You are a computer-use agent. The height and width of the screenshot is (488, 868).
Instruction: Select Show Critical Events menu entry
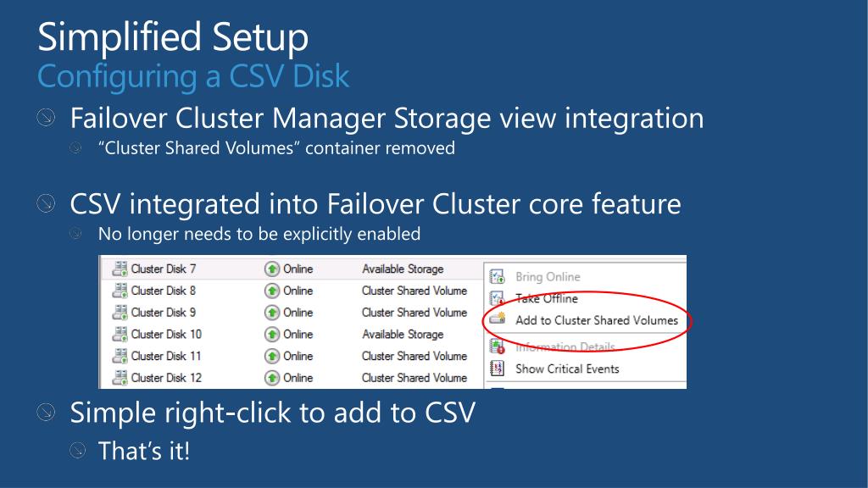point(567,369)
